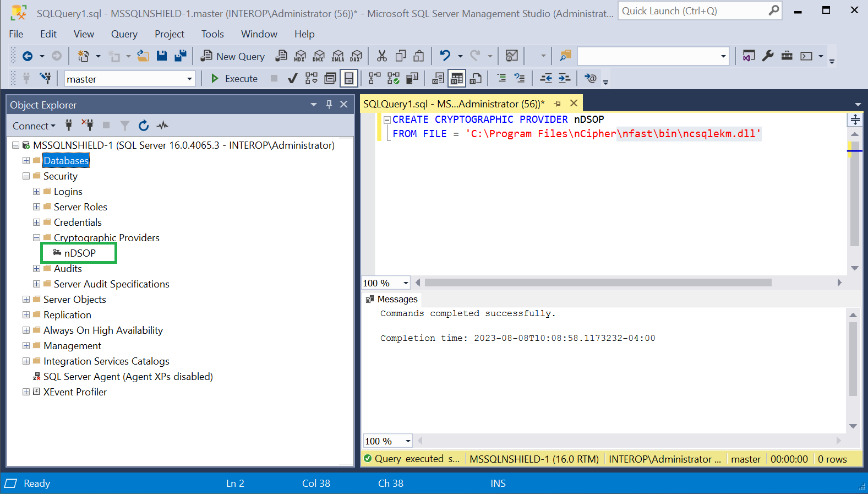Image resolution: width=868 pixels, height=494 pixels.
Task: Click the Object Explorer filter icon
Action: (x=125, y=126)
